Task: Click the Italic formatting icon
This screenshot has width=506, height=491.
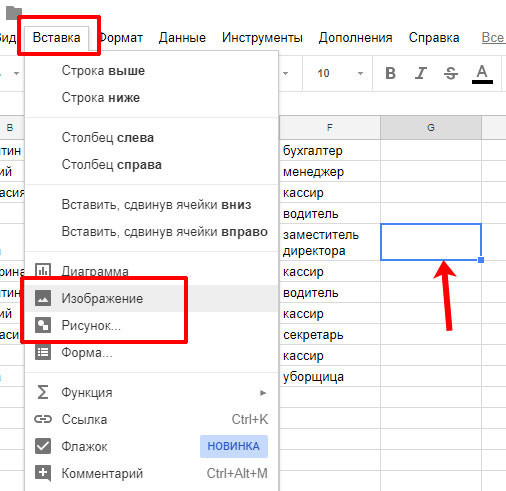Action: 421,73
